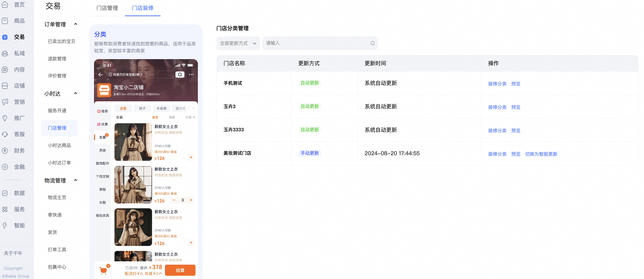The width and height of the screenshot is (644, 279).
Task: Click the plus icon on third 新款女士上衣 item
Action: click(191, 243)
